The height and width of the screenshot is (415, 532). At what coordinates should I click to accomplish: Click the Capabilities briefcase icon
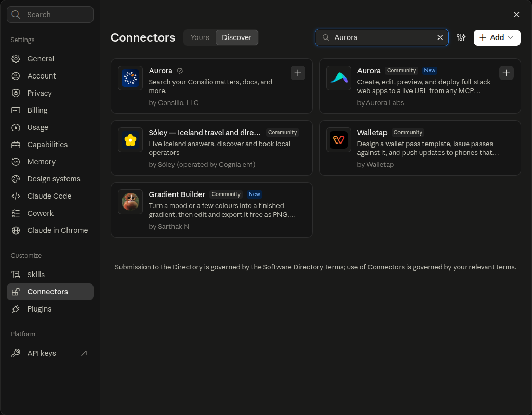pyautogui.click(x=16, y=145)
